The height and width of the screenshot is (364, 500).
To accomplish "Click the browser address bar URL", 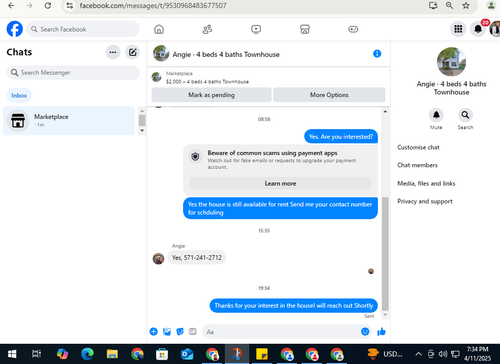I will [153, 6].
